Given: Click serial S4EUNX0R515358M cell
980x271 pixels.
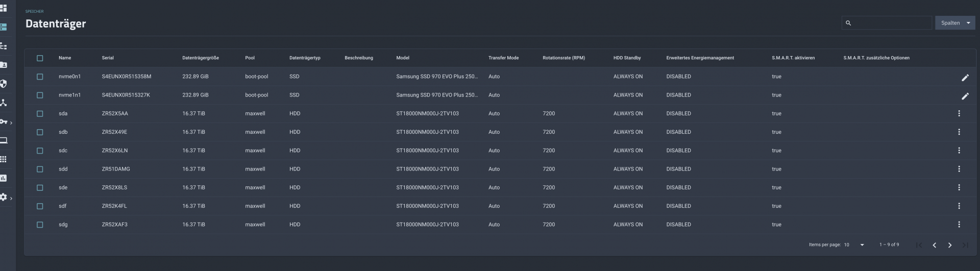Looking at the screenshot, I should (127, 77).
